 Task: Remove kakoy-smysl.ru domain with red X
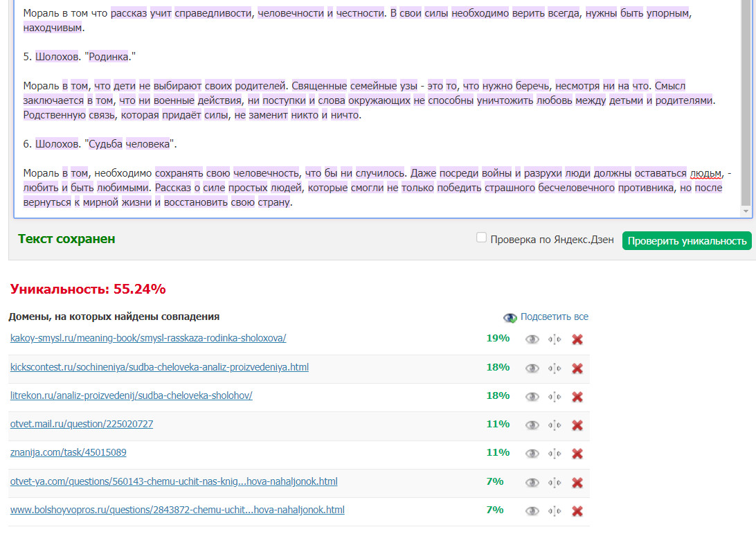[577, 339]
